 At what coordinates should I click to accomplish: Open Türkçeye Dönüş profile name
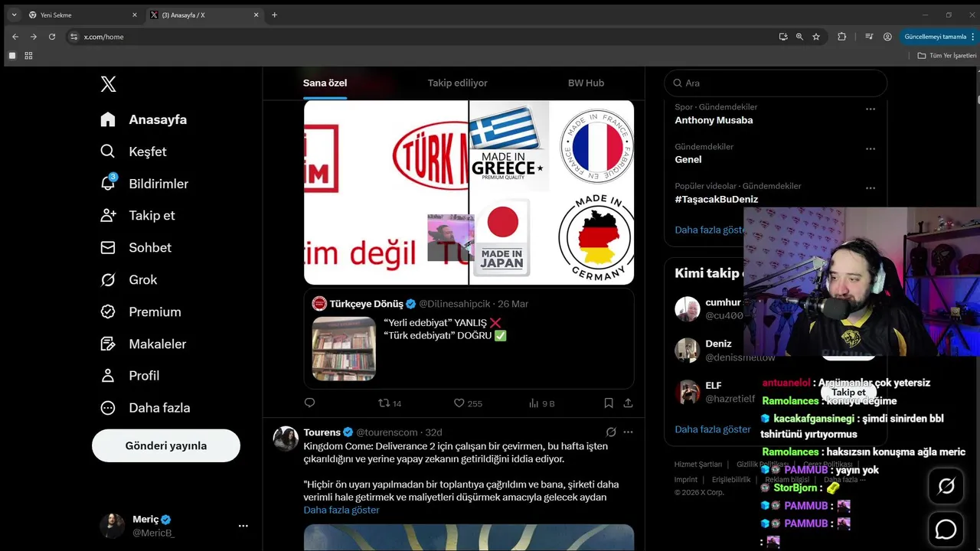pyautogui.click(x=366, y=304)
